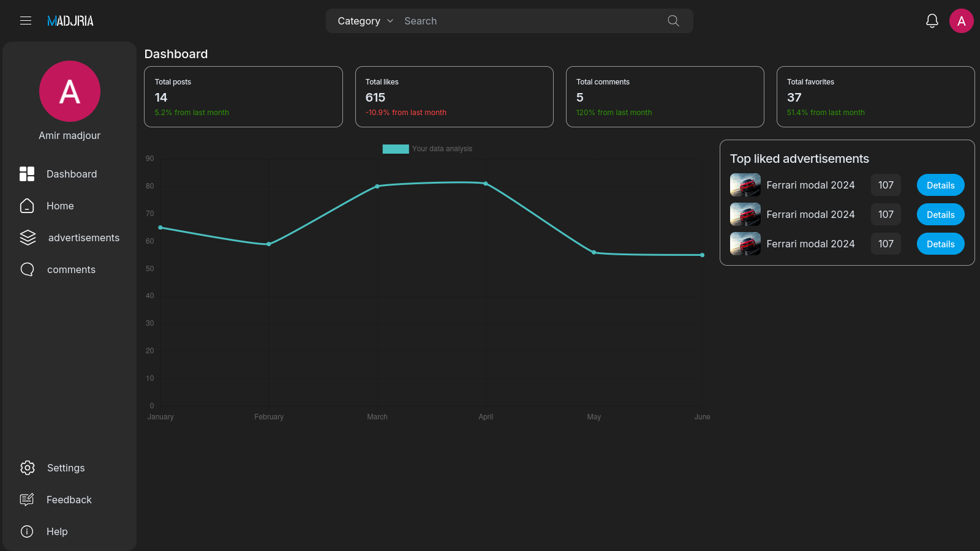
Task: Click the MADJRIA logo
Action: (70, 21)
